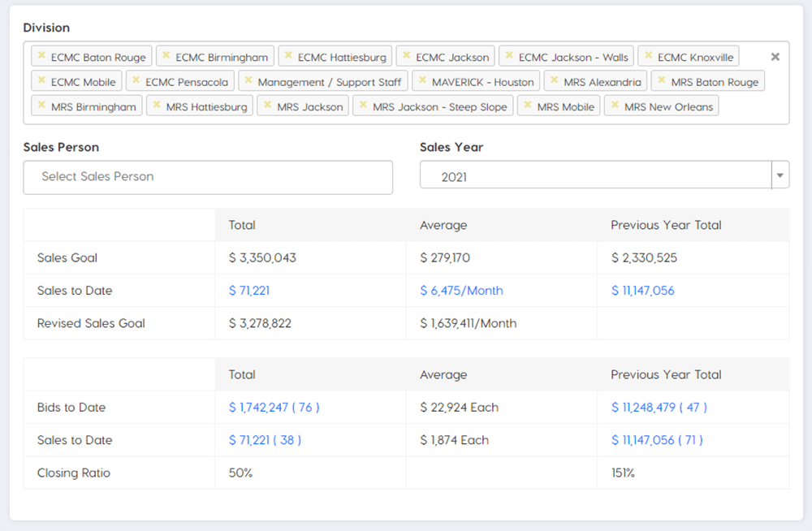Open previous year Sales to Date $ 11,147,056
The image size is (812, 531).
coord(642,291)
